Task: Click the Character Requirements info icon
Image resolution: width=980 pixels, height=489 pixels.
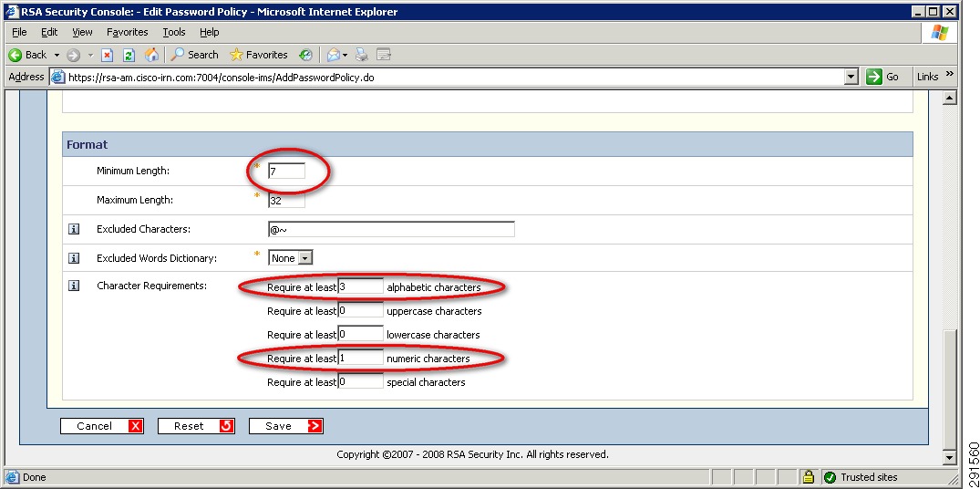Action: pos(74,286)
